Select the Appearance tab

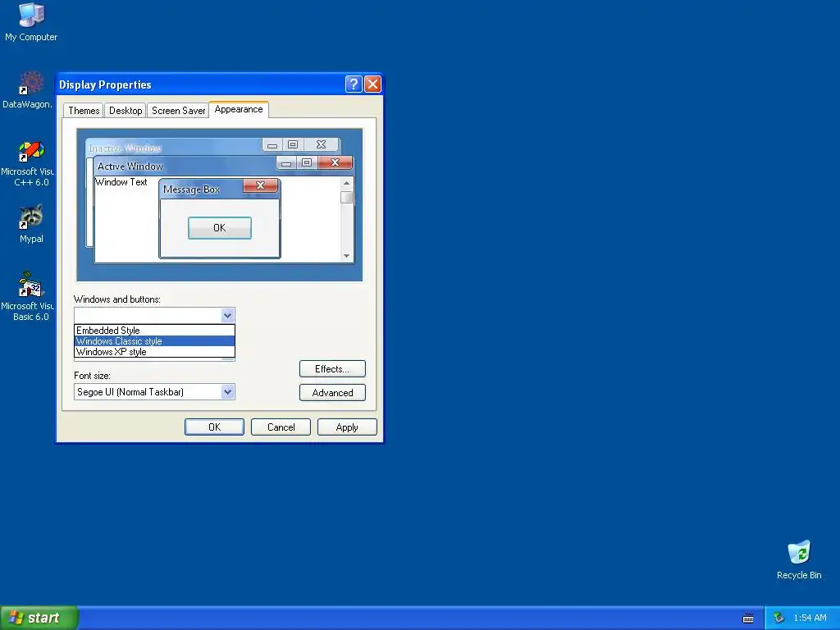click(239, 109)
